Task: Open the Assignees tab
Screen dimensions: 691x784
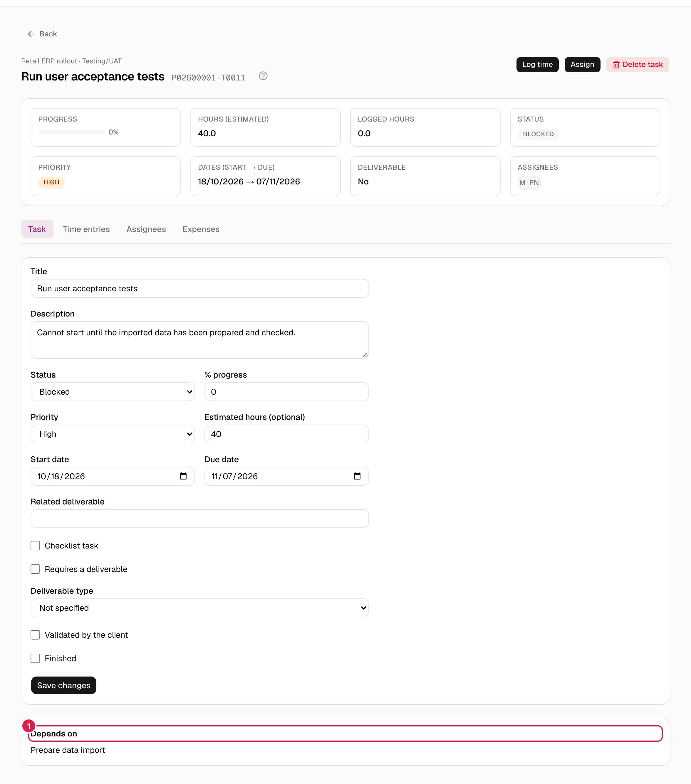Action: (x=146, y=229)
